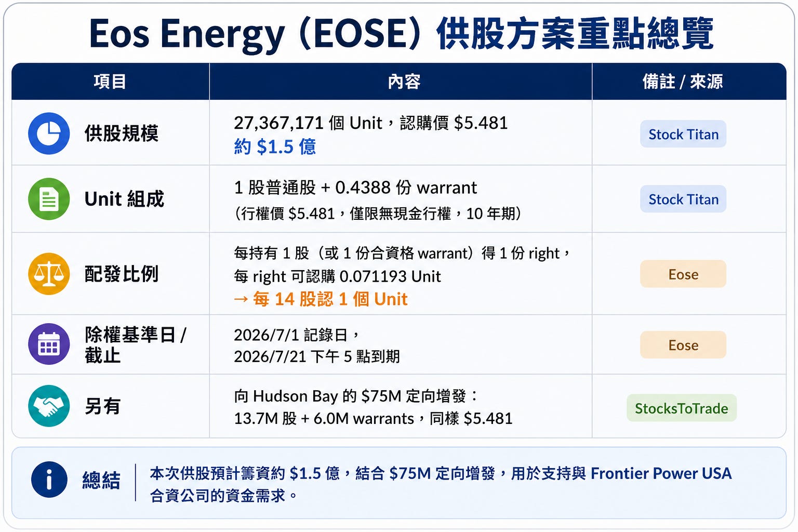Click the blue 約 $1.5 億 text

tap(275, 147)
